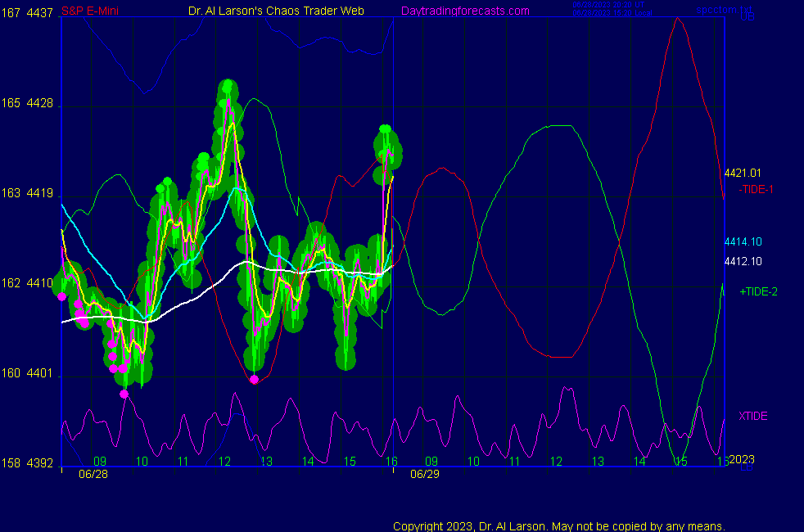The width and height of the screenshot is (804, 532).
Task: Select the 163 4419 price axis label
Action: tap(27, 193)
